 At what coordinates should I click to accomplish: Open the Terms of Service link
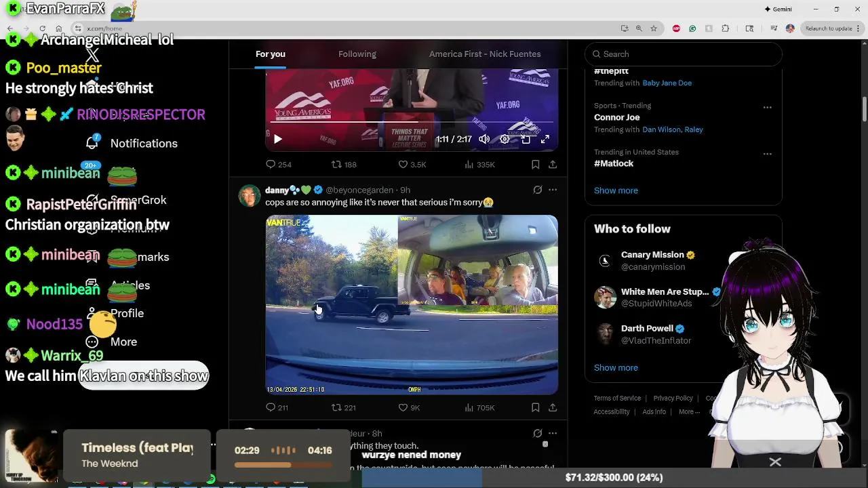click(x=617, y=399)
